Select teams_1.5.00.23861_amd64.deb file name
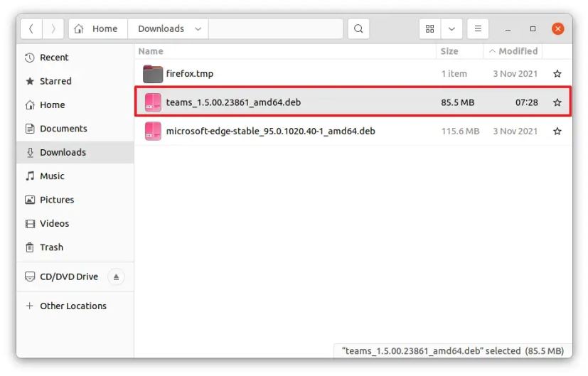Image resolution: width=588 pixels, height=376 pixels. tap(233, 102)
